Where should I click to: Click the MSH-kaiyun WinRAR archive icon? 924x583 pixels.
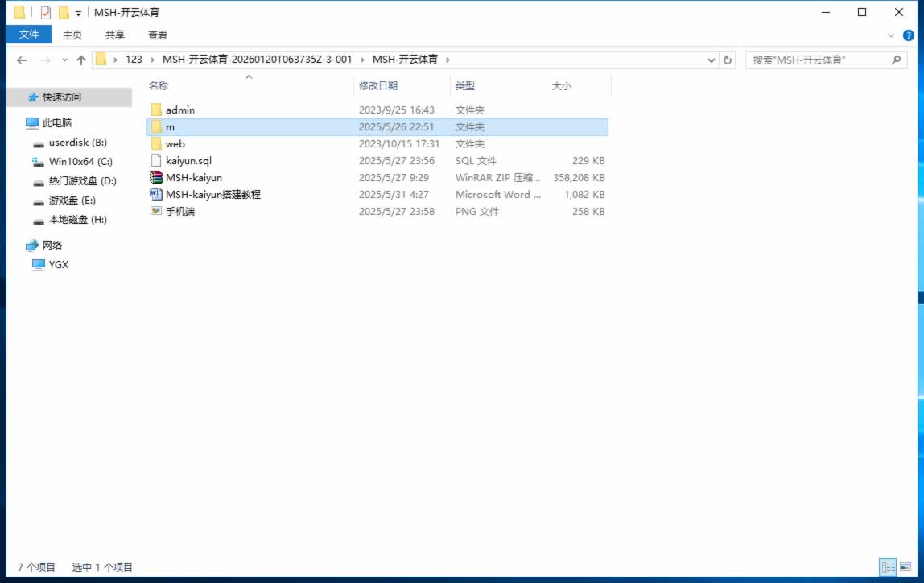[156, 177]
